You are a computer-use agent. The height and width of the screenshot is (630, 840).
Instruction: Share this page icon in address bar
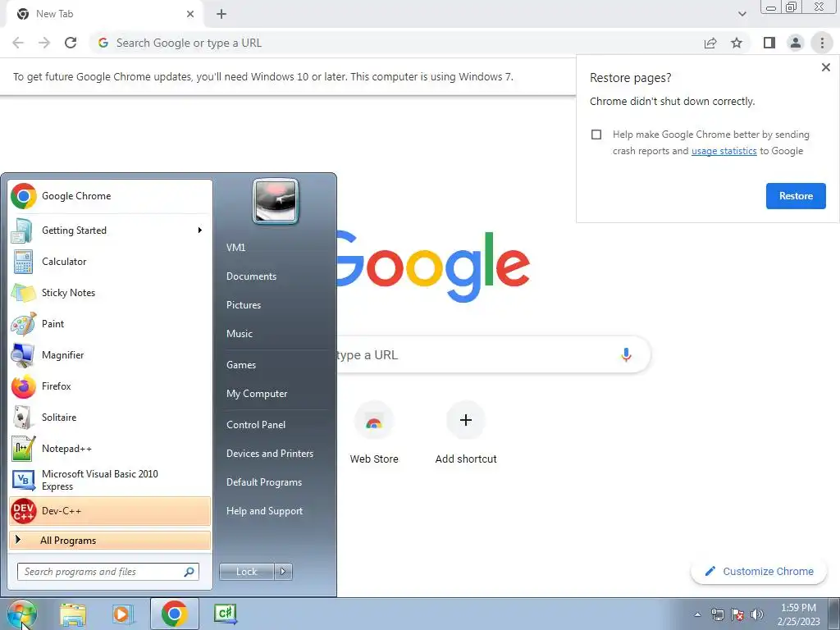click(x=710, y=43)
